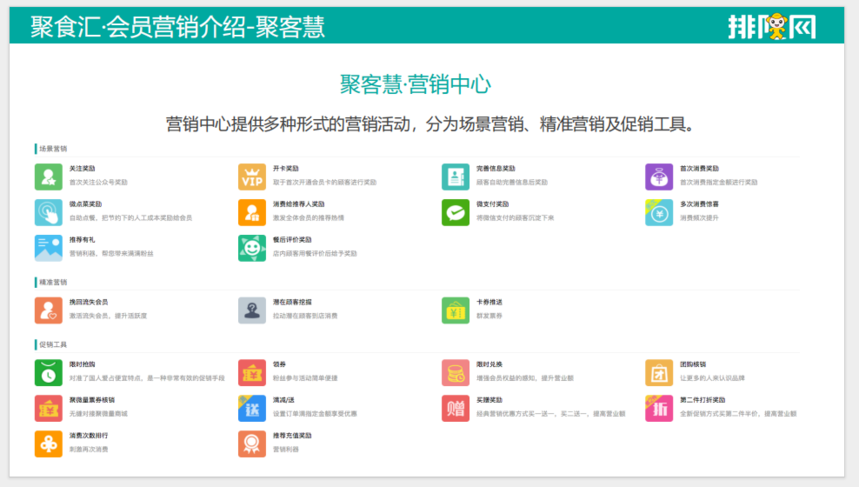Select the blue 送 满减/送 icon
The width and height of the screenshot is (859, 487).
251,408
